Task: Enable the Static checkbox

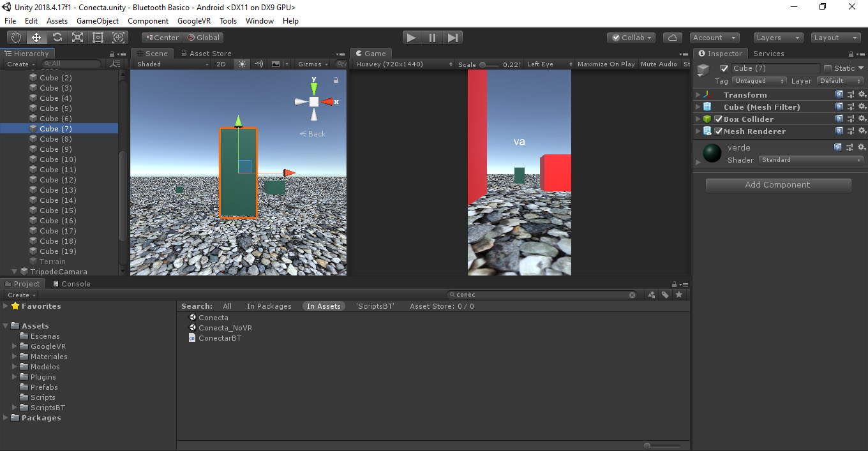Action: click(828, 68)
